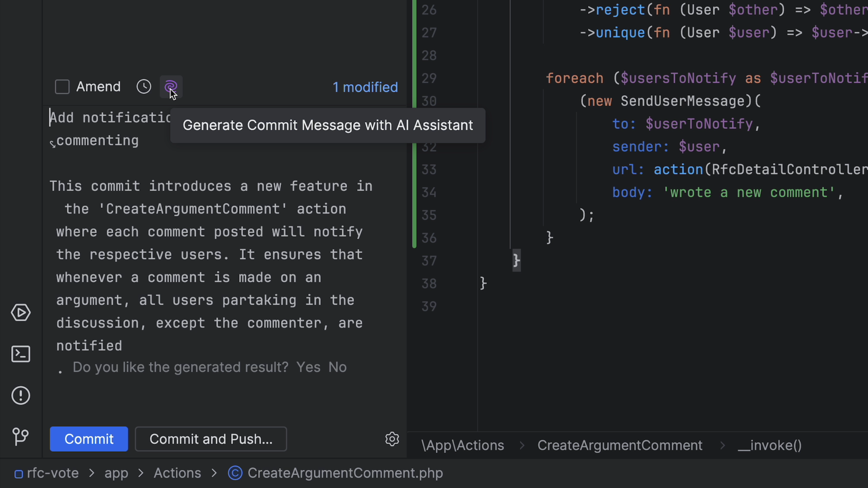Select CreateArgumentComment in editor breadcrumbs
The height and width of the screenshot is (488, 868).
[620, 445]
